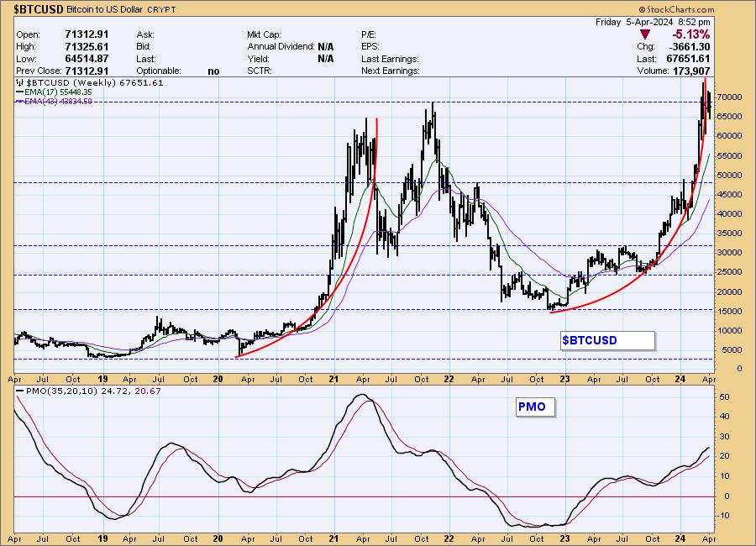Click the 50 label on PMO axis
This screenshot has width=756, height=546.
coord(724,397)
